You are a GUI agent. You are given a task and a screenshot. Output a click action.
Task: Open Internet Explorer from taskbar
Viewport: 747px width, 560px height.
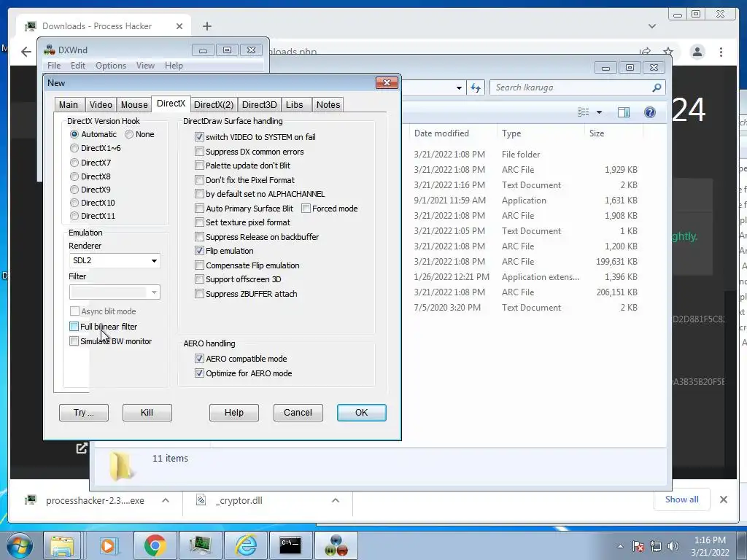coord(247,545)
